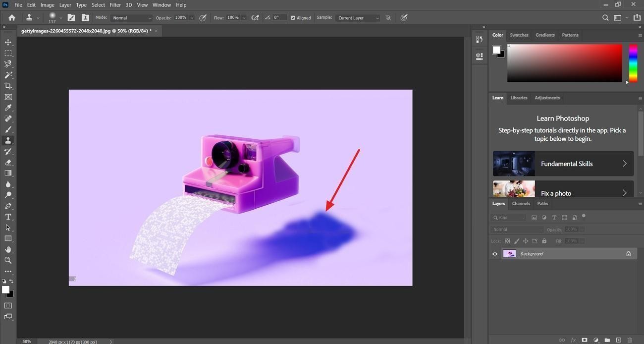
Task: Expand the Fundamental Skills tutorials
Action: click(563, 164)
